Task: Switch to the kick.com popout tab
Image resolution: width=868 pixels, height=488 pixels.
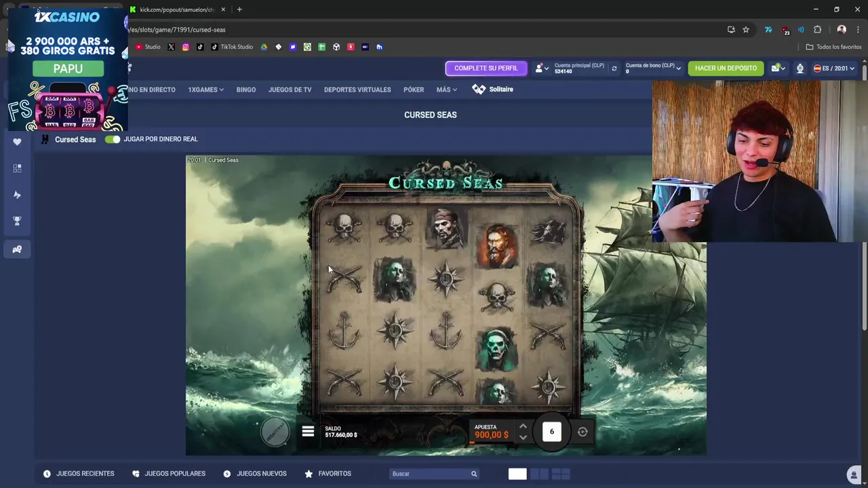Action: pyautogui.click(x=176, y=9)
